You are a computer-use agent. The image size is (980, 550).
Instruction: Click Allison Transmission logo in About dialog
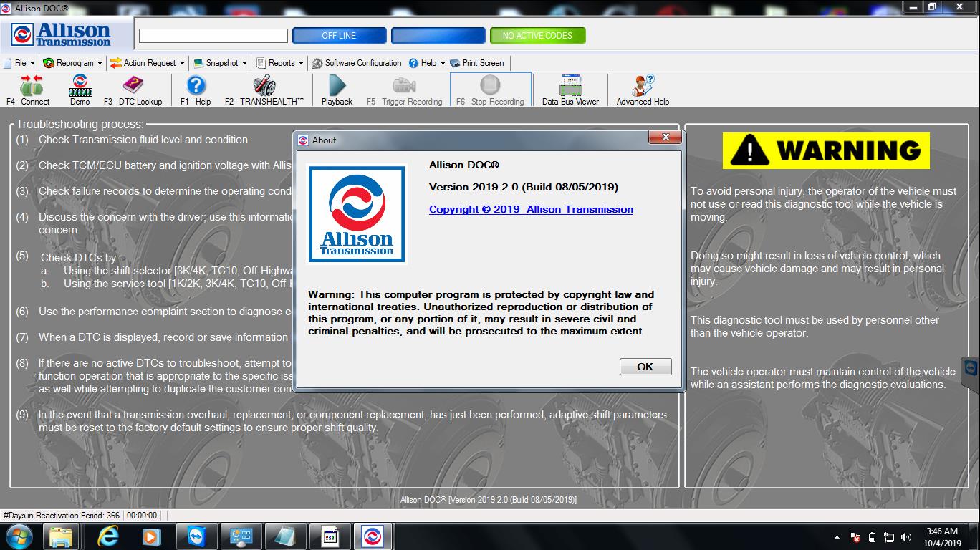(357, 213)
